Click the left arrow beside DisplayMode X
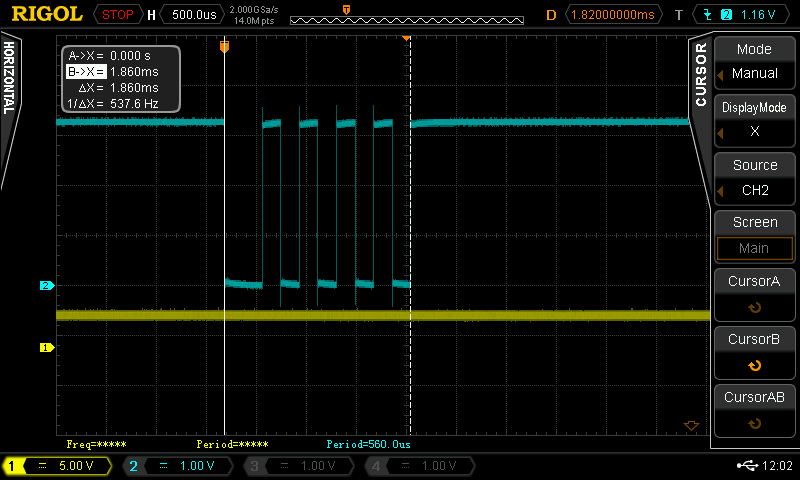This screenshot has height=480, width=800. click(720, 133)
